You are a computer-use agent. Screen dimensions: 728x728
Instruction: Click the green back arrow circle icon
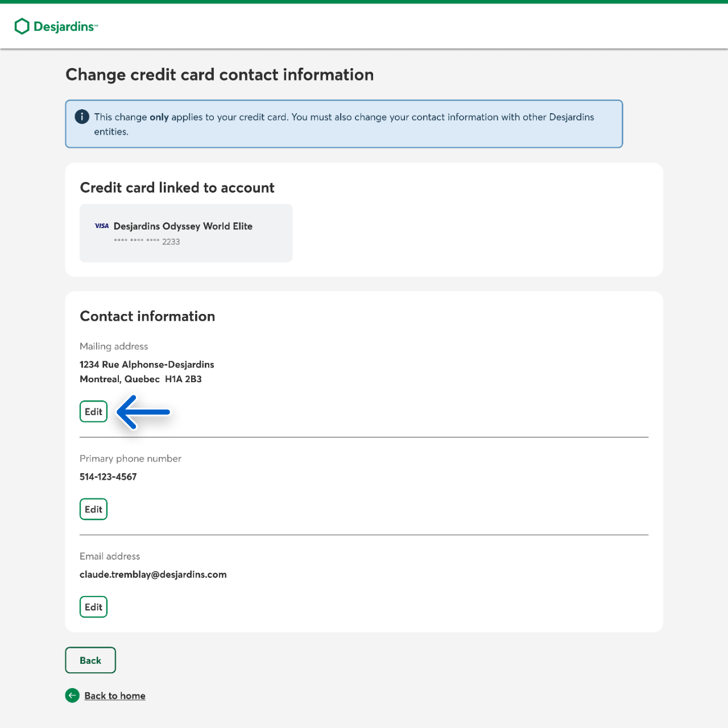(72, 696)
